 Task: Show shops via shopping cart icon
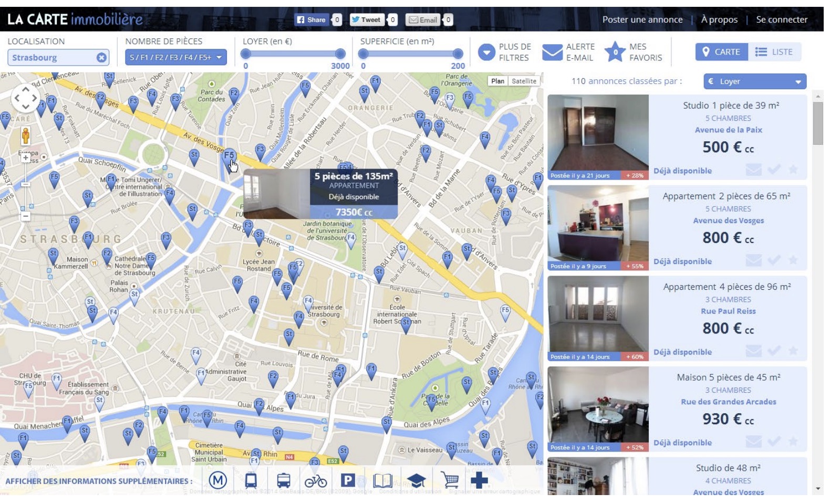point(450,480)
